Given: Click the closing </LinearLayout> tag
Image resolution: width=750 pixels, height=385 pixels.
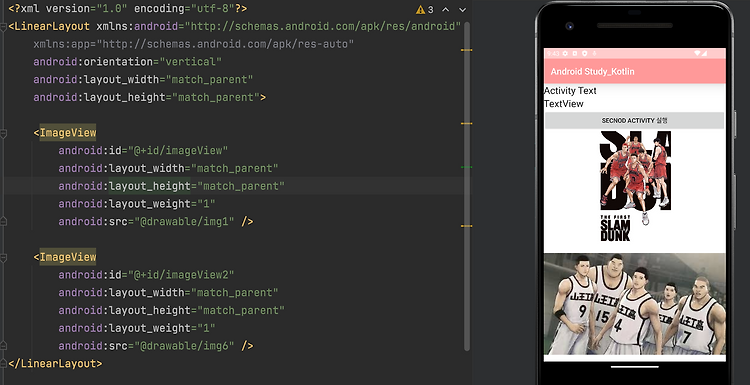Looking at the screenshot, I should (x=55, y=363).
